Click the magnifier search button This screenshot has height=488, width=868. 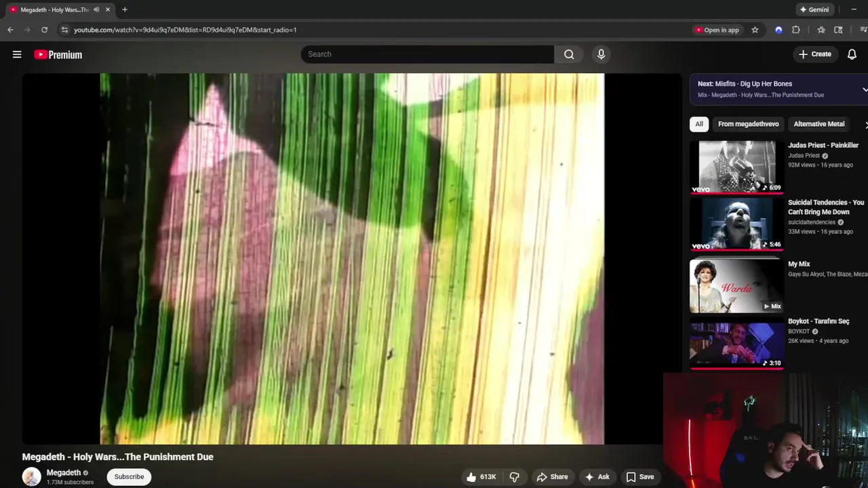569,54
